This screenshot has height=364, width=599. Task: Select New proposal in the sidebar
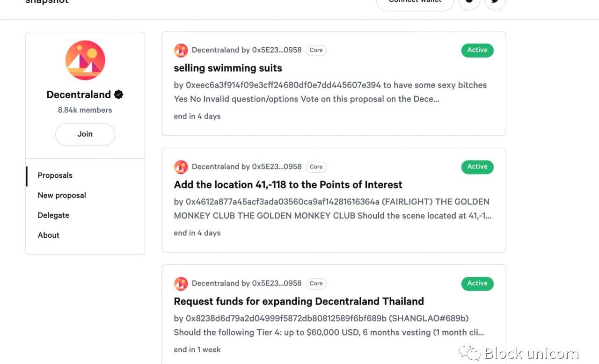click(x=62, y=196)
